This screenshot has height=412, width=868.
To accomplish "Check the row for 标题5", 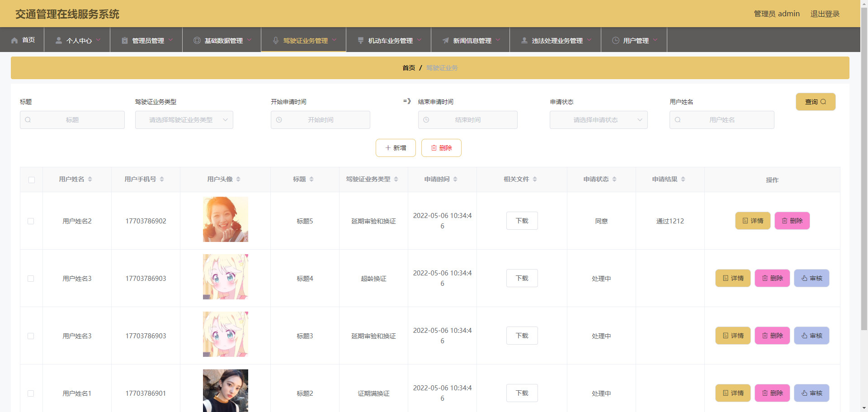I will pos(31,221).
